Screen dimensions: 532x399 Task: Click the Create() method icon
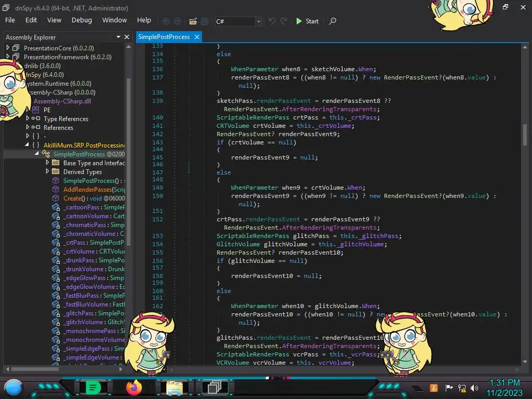[x=56, y=198]
